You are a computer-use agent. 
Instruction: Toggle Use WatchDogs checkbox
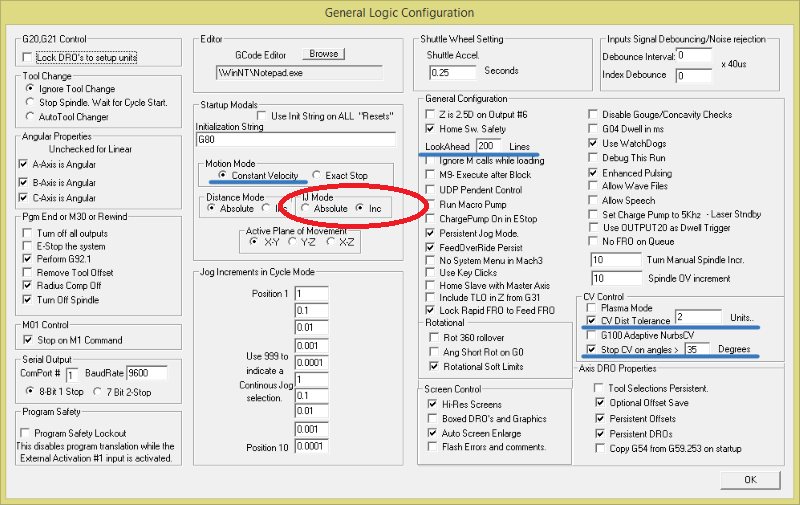pos(593,143)
